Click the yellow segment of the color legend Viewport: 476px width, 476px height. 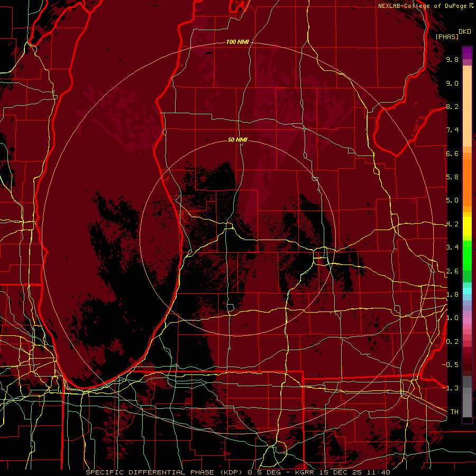467,226
